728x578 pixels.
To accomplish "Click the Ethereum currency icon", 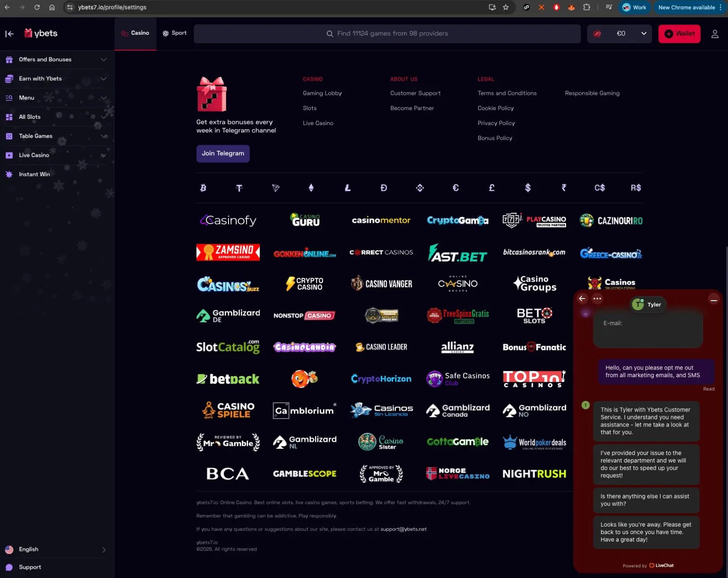I will [x=311, y=188].
